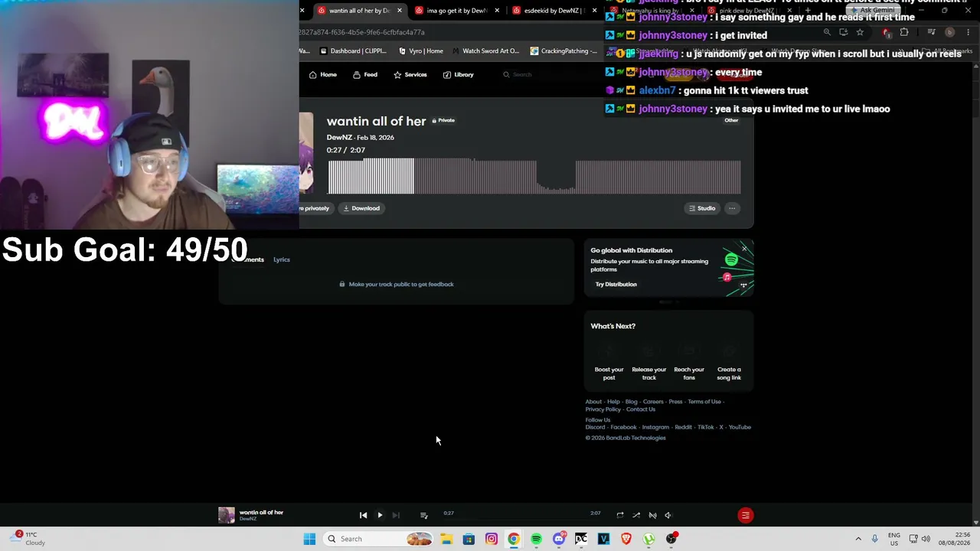Viewport: 980px width, 551px height.
Task: Open the Watch Sword Art Online bookmark
Action: [485, 51]
